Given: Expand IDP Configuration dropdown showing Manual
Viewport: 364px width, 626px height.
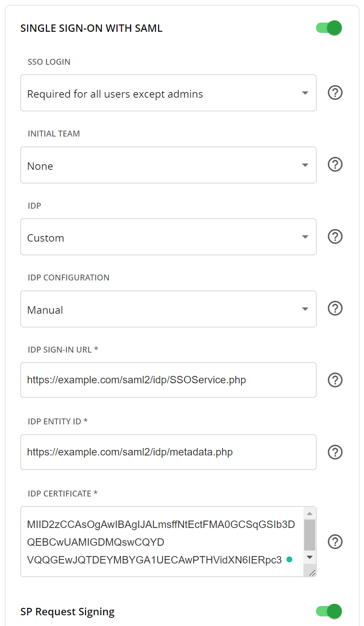Looking at the screenshot, I should coord(168,309).
